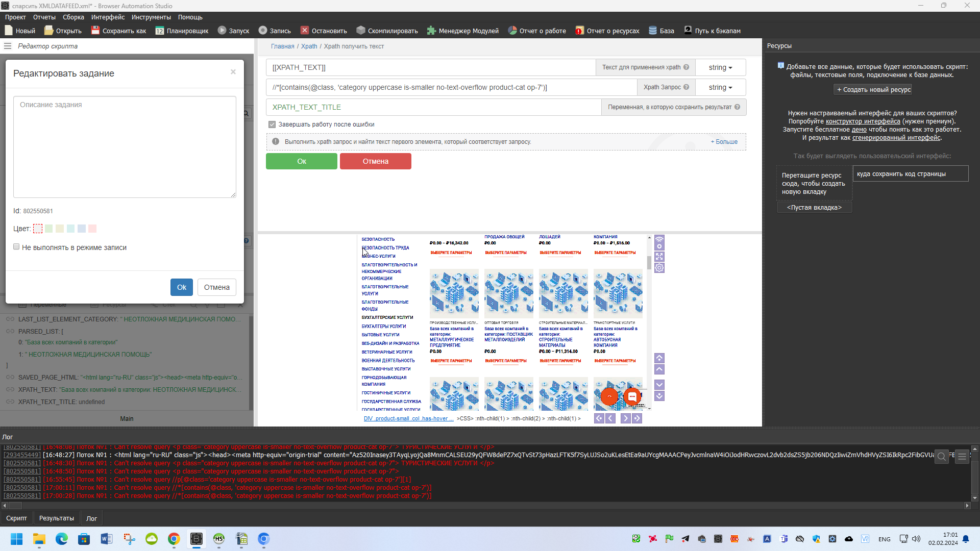Viewport: 980px width, 551px height.
Task: Open string dropdown next to Текст для применения xpath
Action: (720, 67)
